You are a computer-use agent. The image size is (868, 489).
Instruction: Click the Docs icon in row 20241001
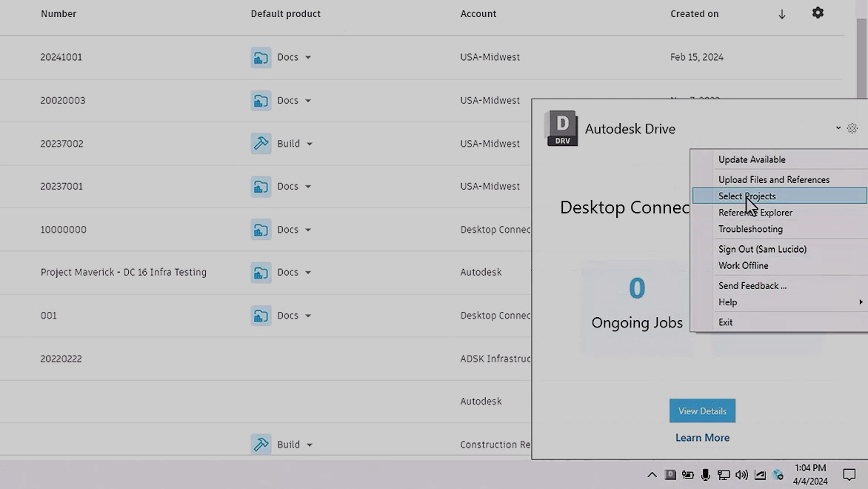point(261,58)
